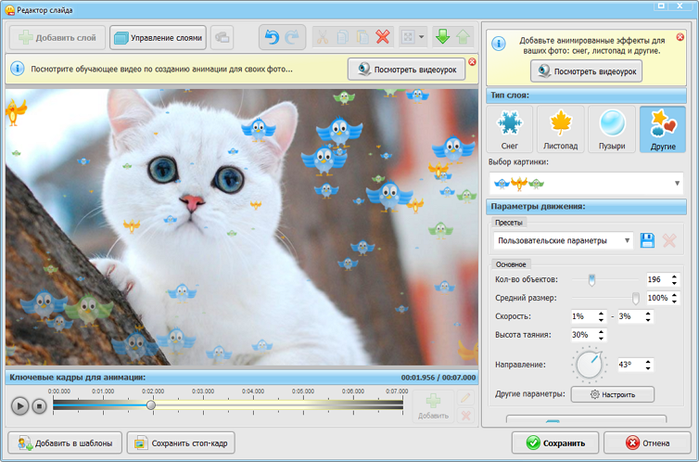
Task: Cancel editing with Отмена
Action: coord(647,443)
